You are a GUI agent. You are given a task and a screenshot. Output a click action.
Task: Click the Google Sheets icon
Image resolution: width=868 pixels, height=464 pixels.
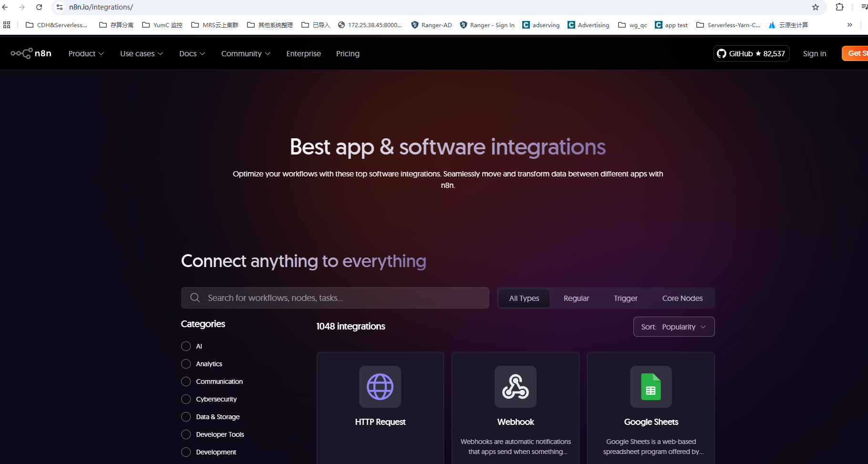click(651, 387)
